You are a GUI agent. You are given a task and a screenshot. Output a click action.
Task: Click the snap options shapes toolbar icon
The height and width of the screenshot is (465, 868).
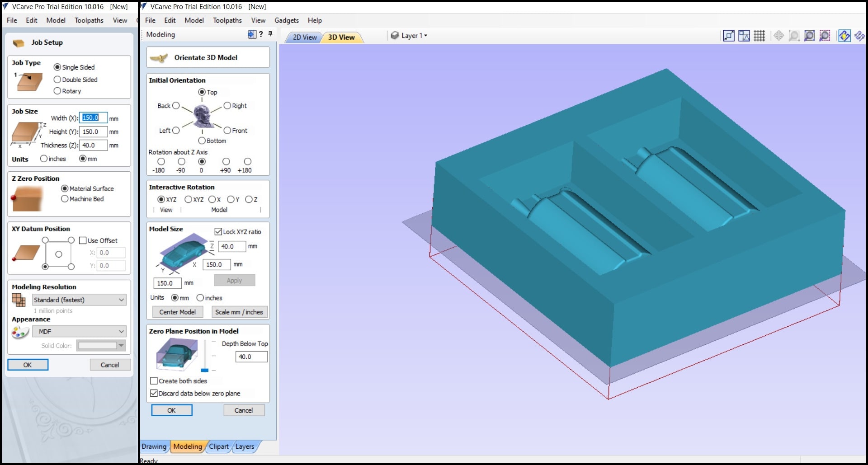click(x=744, y=36)
